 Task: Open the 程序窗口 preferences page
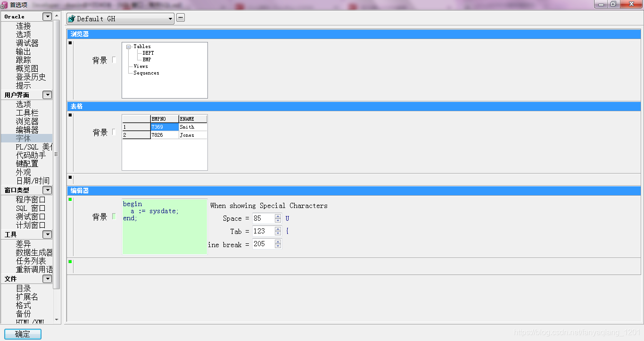pyautogui.click(x=31, y=200)
